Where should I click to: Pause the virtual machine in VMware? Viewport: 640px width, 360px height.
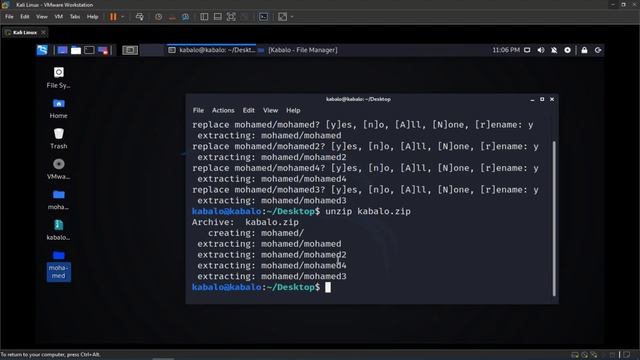point(113,17)
